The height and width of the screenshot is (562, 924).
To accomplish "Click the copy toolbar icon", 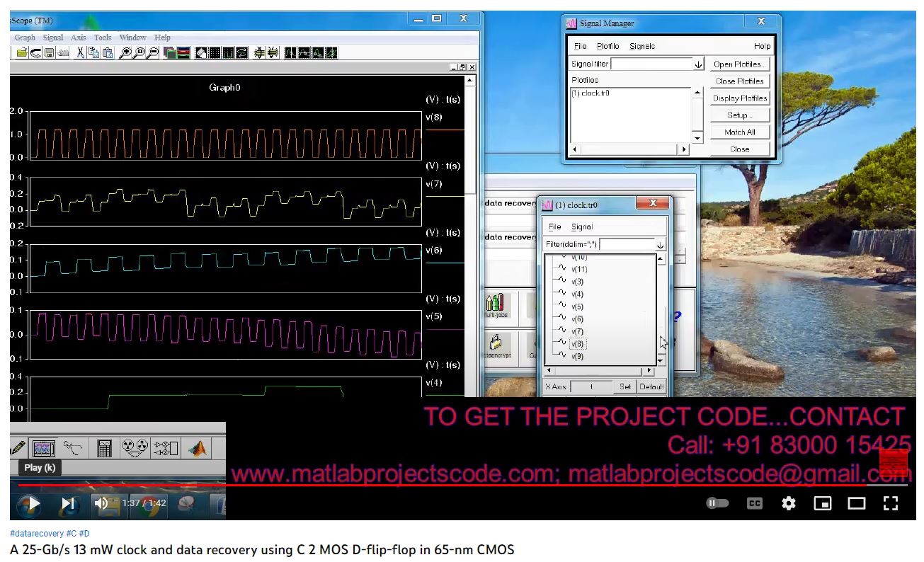I will (x=93, y=52).
